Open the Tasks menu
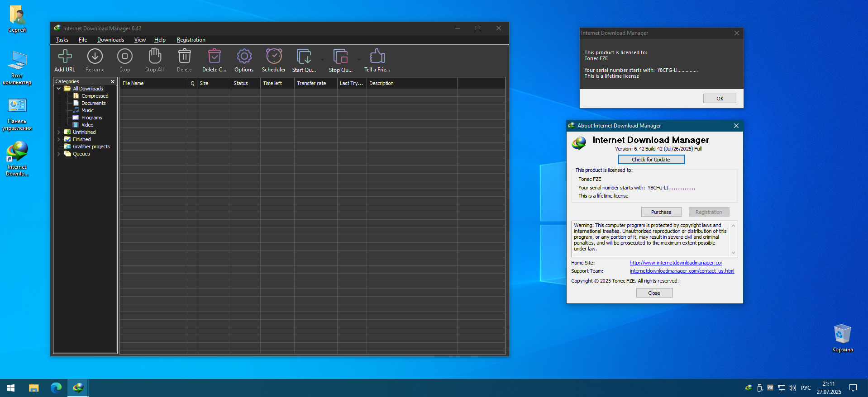 click(x=62, y=40)
